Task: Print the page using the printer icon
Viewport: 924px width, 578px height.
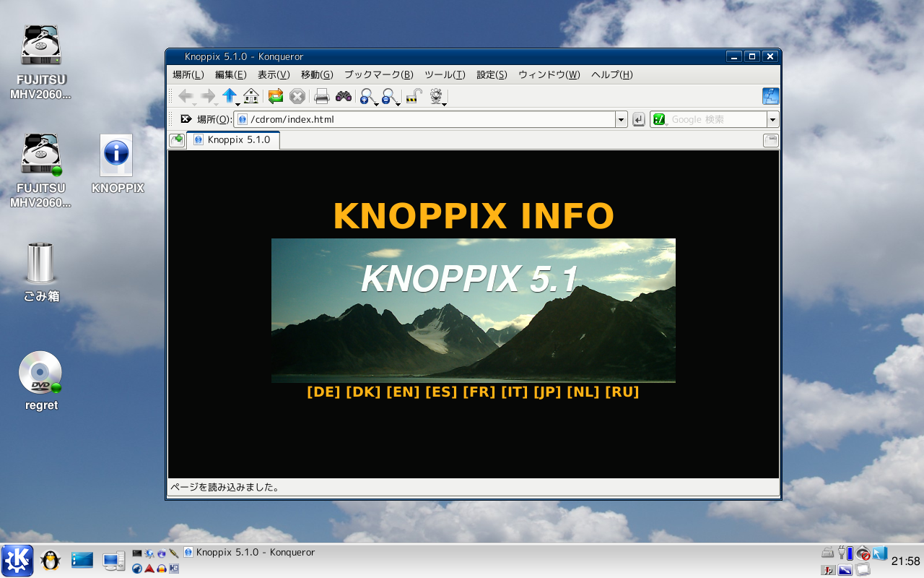Action: (x=321, y=96)
